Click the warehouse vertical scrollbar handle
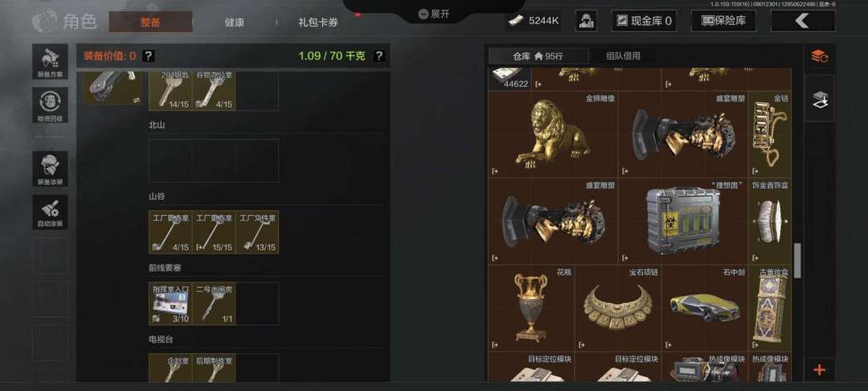Screen dimensions: 868x391 point(797,261)
